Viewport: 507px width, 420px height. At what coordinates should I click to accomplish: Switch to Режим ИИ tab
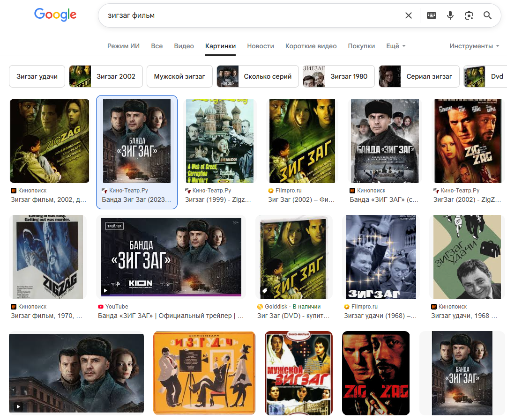124,46
